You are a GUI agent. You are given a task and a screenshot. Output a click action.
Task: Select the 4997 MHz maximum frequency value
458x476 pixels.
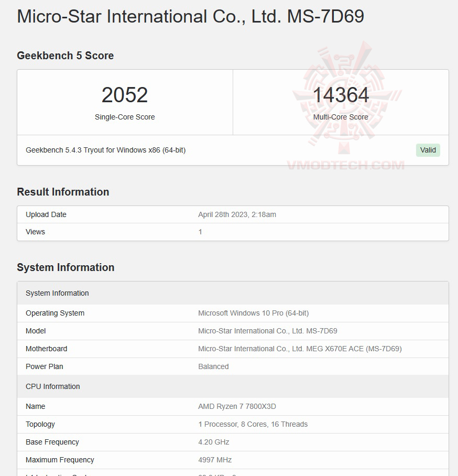[215, 460]
